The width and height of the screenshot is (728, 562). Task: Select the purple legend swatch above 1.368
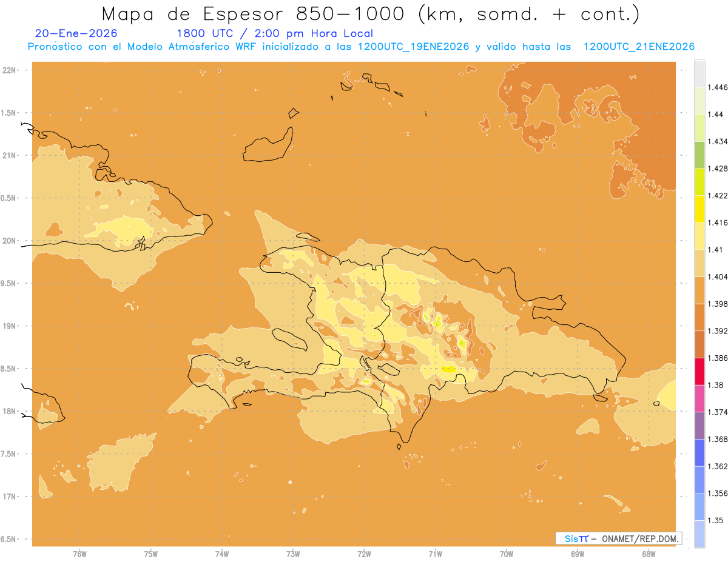coord(699,426)
